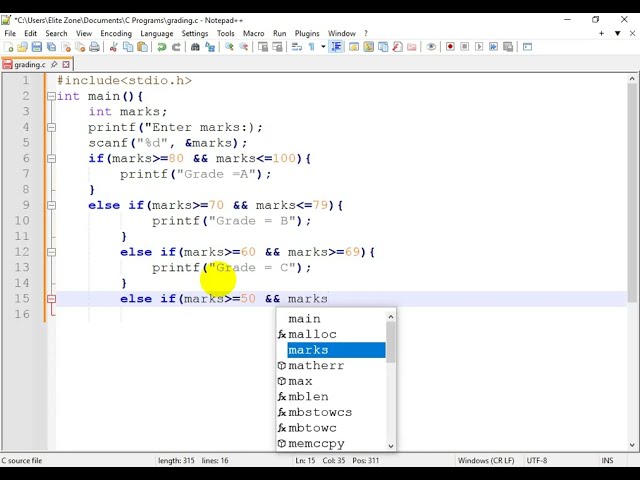The image size is (640, 480).
Task: Open the Language menu
Action: 157,33
